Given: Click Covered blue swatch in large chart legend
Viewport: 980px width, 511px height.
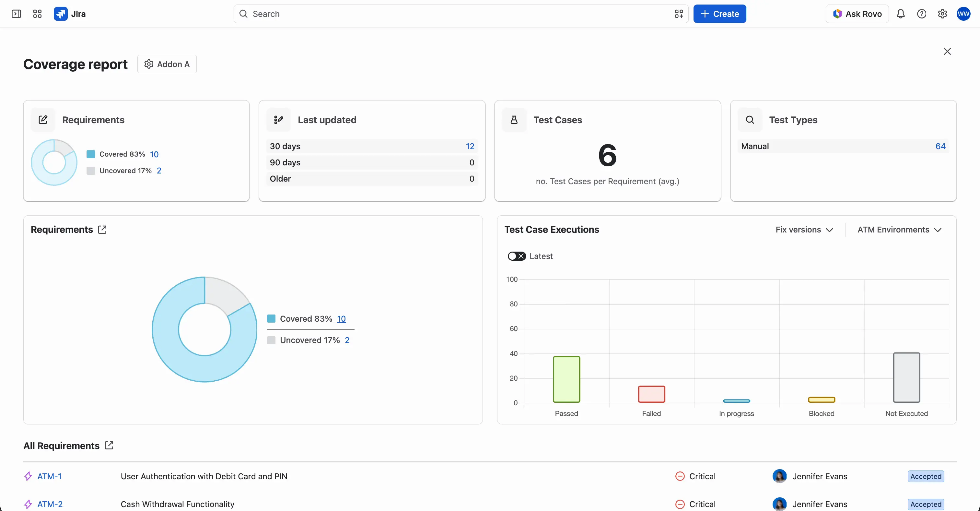Looking at the screenshot, I should click(x=271, y=318).
